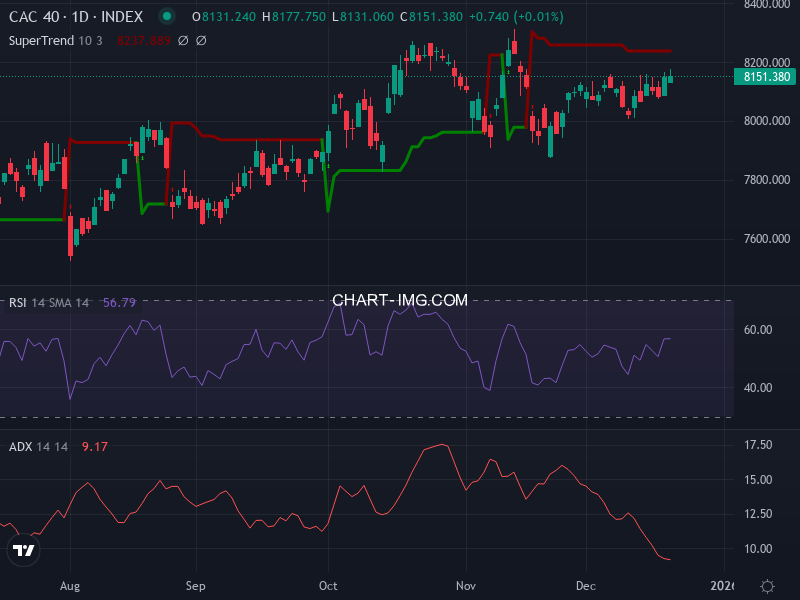This screenshot has height=600, width=800.
Task: Toggle visibility of the SuperTrend overlay
Action: [x=42, y=40]
